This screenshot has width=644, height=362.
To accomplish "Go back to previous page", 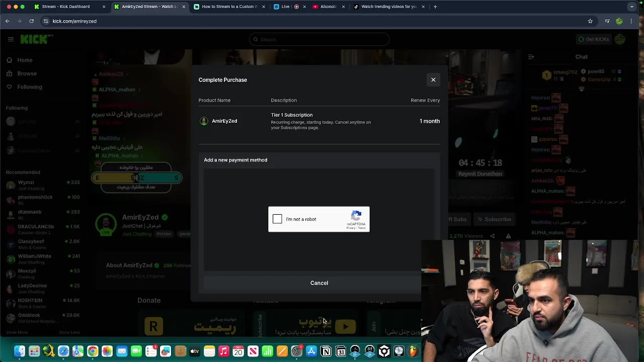I will pos(8,21).
